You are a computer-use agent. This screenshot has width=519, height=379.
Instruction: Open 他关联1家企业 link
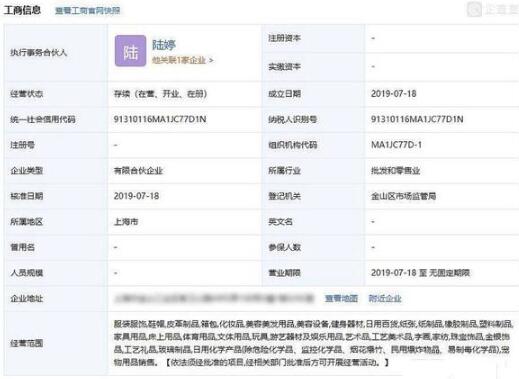183,60
